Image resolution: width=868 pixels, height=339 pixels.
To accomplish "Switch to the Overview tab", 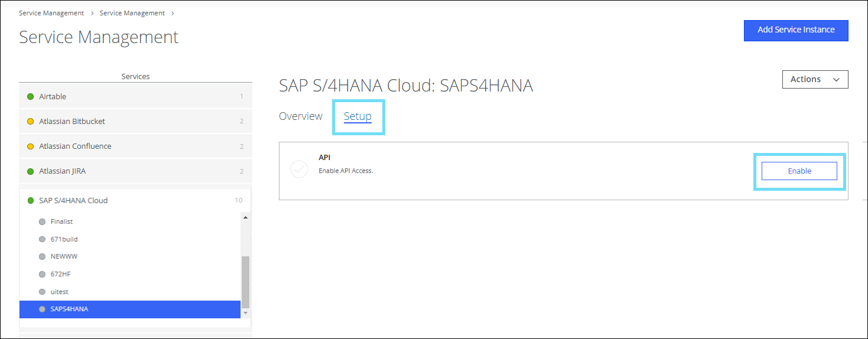I will [301, 116].
